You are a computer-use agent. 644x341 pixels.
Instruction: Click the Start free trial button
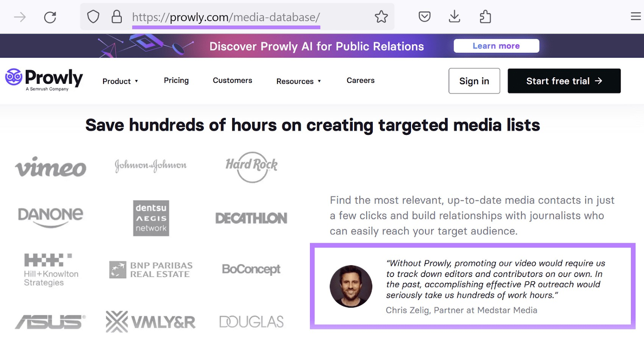point(564,81)
